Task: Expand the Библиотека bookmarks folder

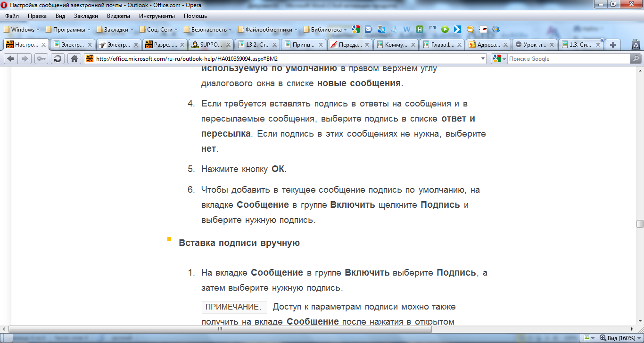Action: tap(325, 29)
